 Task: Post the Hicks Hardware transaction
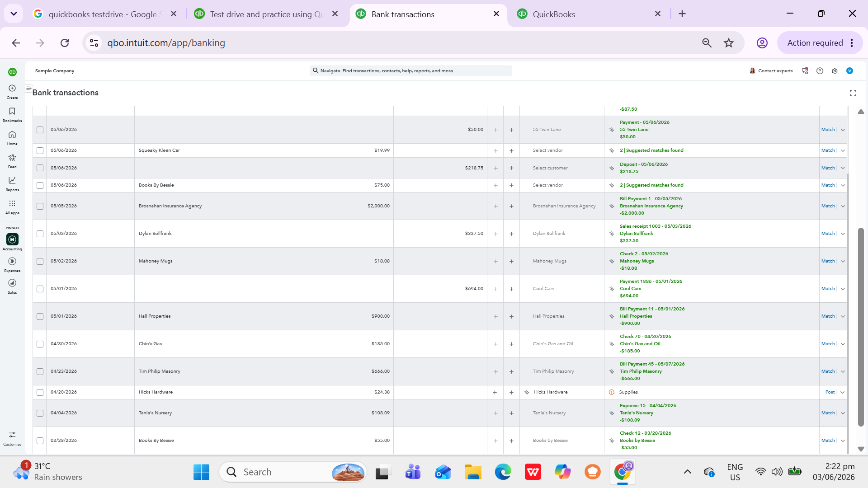tap(830, 392)
